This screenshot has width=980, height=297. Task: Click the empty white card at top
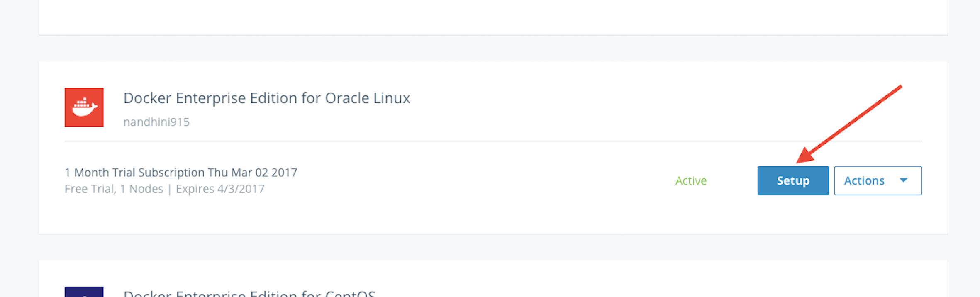pos(493,17)
